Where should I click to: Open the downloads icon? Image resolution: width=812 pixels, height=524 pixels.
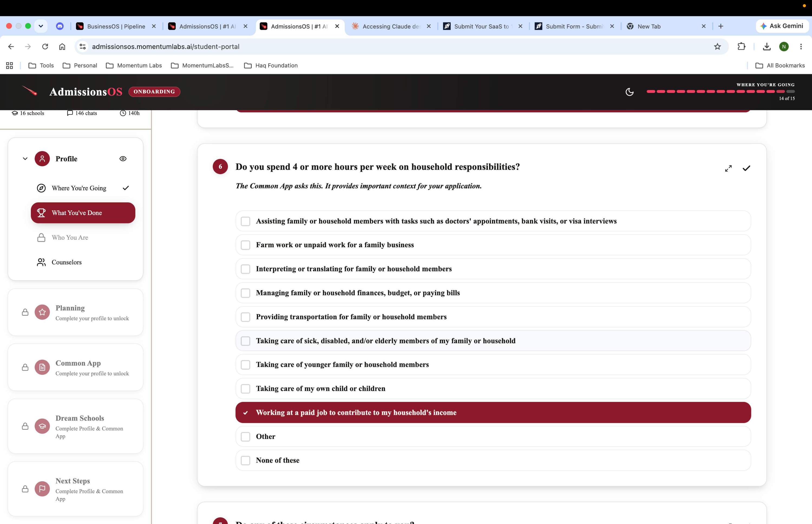(767, 47)
